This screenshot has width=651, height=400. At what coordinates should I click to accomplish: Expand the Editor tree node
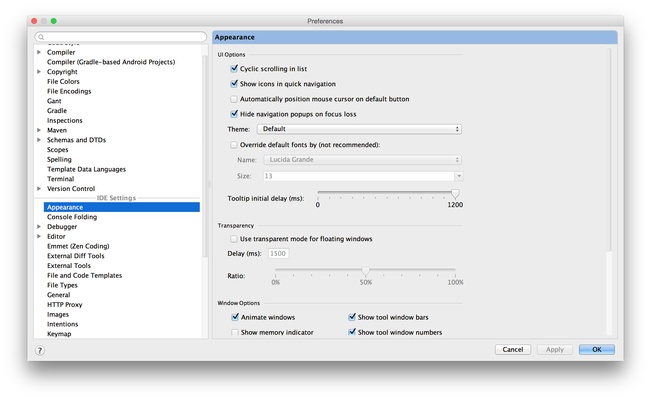(x=39, y=236)
